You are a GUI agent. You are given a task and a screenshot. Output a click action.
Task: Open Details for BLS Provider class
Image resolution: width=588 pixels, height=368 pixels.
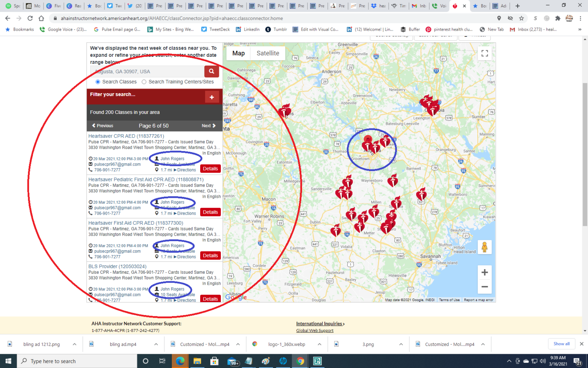click(211, 299)
